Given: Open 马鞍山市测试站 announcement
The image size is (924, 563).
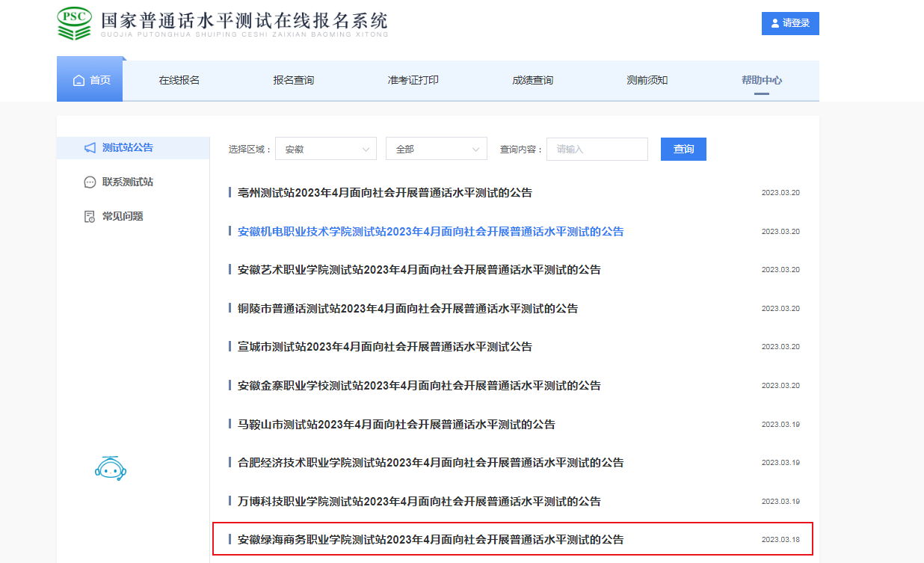Looking at the screenshot, I should pos(396,425).
